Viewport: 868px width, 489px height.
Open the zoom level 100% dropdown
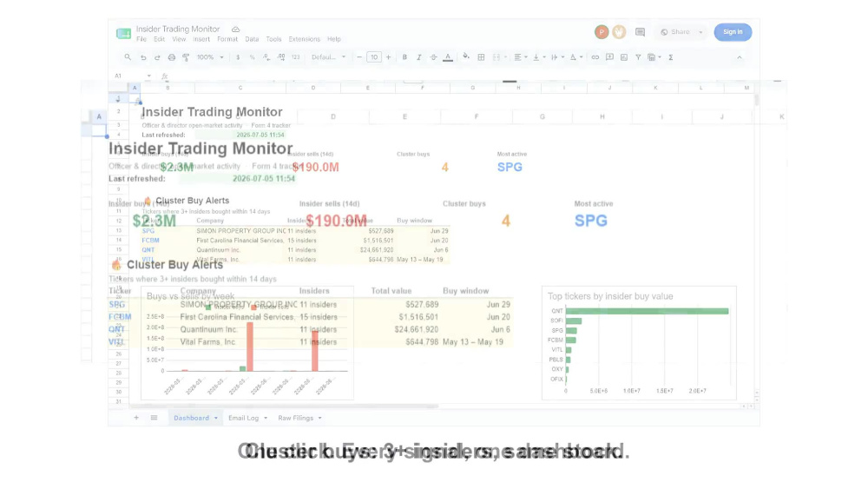210,57
